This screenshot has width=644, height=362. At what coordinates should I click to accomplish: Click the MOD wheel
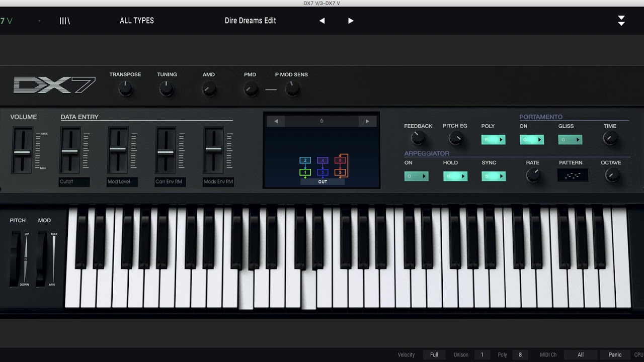(42, 259)
